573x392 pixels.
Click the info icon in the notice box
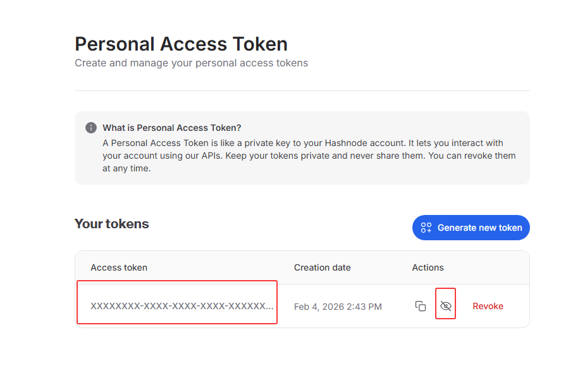91,128
